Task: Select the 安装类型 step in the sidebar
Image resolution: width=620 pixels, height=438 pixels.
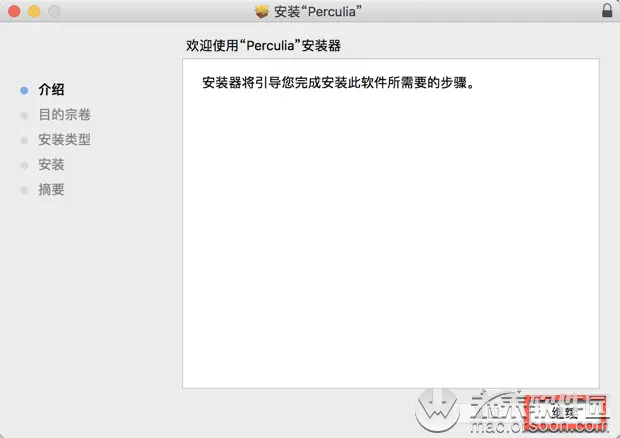Action: click(x=64, y=140)
